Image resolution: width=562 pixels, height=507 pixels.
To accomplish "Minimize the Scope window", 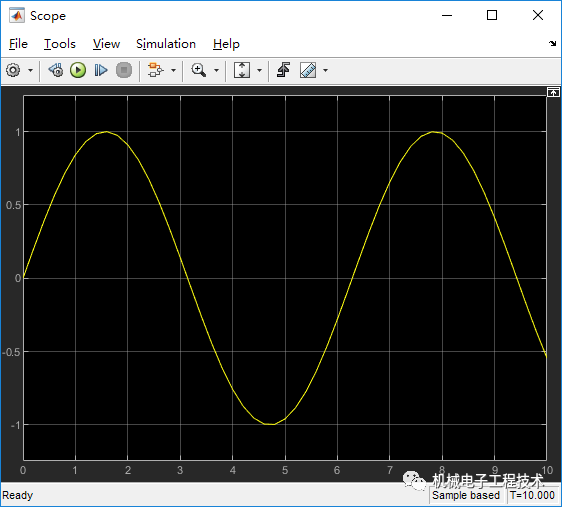I will 447,15.
